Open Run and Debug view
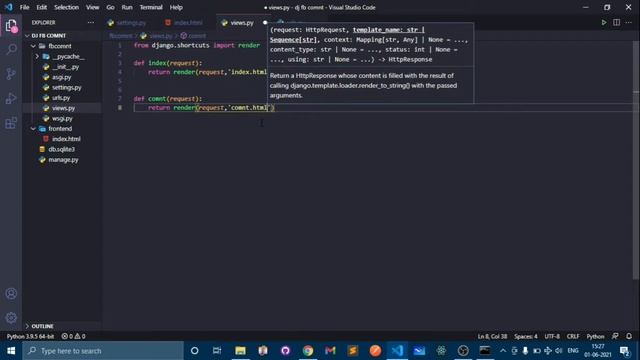This screenshot has width=640, height=360. tap(11, 98)
